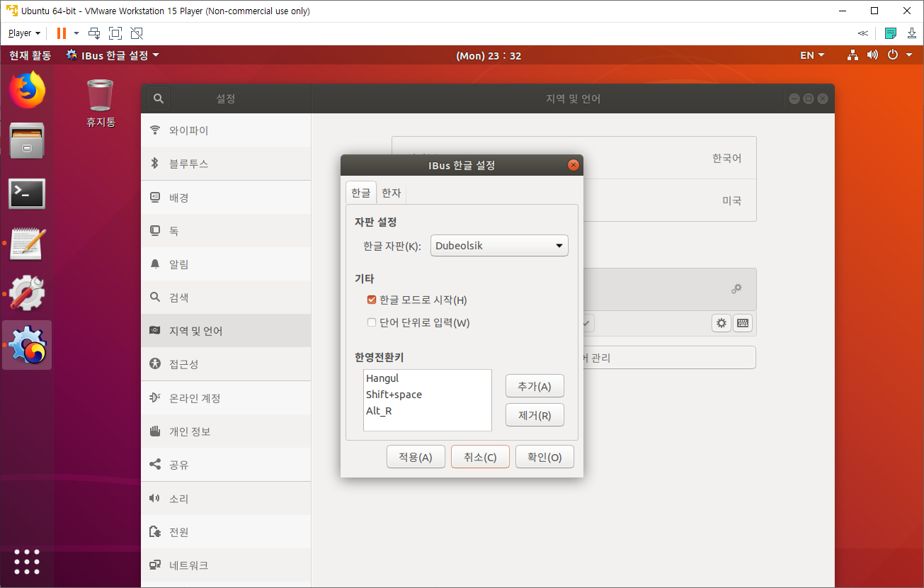
Task: Click 한국어 language row in Settings
Action: pyautogui.click(x=574, y=158)
